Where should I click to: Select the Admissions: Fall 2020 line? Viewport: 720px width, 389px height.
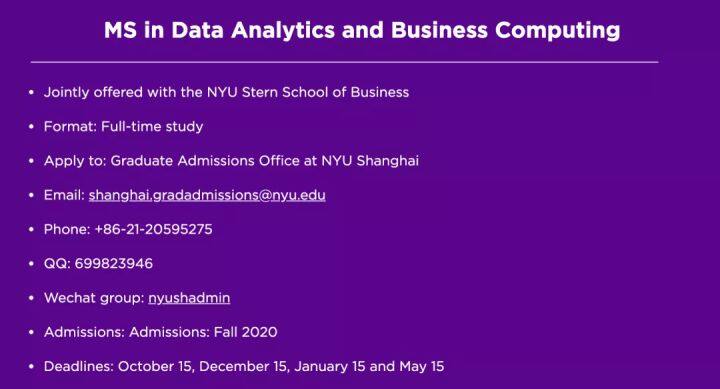161,332
